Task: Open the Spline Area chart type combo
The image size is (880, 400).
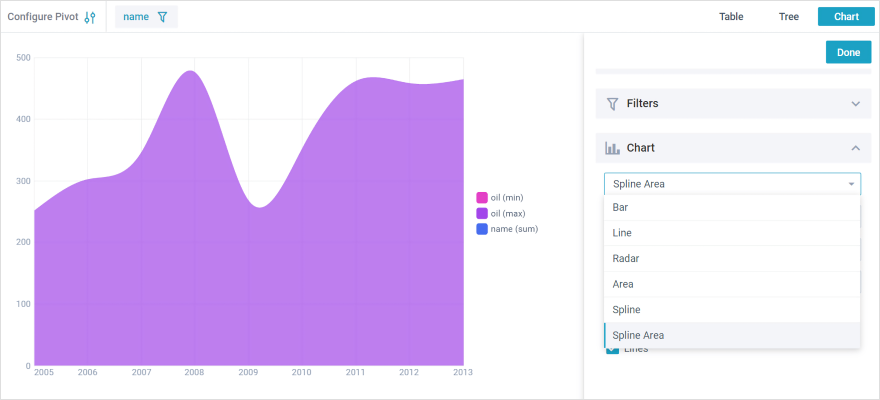Action: (732, 184)
